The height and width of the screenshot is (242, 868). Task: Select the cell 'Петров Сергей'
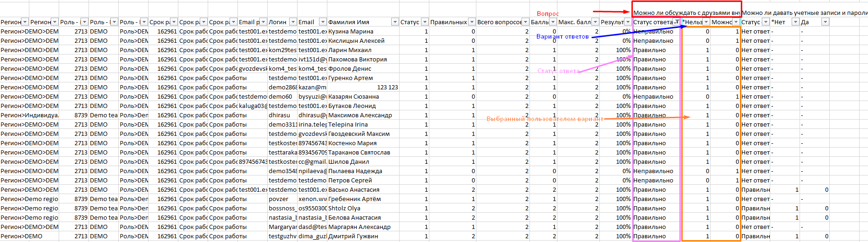363,180
